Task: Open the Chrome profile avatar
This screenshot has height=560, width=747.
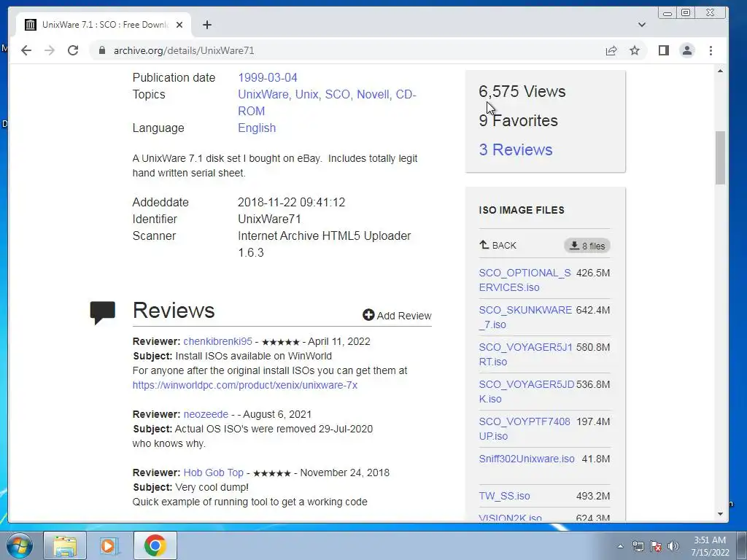Action: (687, 50)
